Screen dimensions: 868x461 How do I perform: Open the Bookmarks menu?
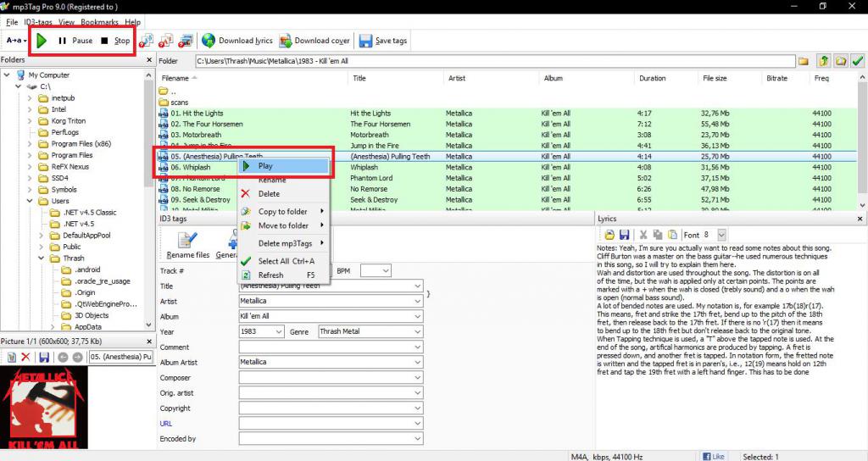(99, 22)
